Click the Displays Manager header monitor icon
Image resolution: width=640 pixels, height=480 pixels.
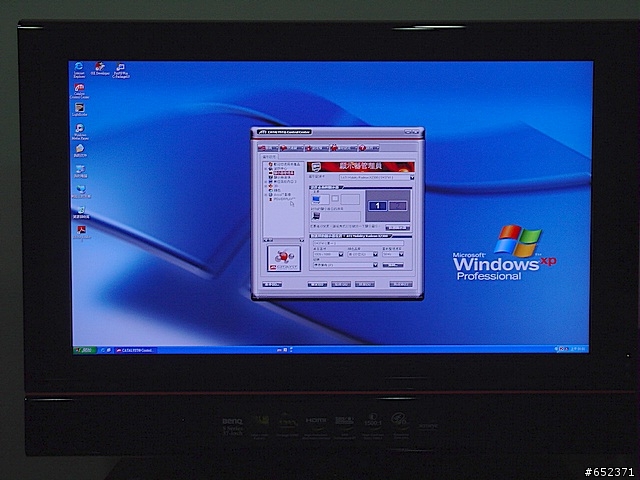[x=316, y=167]
